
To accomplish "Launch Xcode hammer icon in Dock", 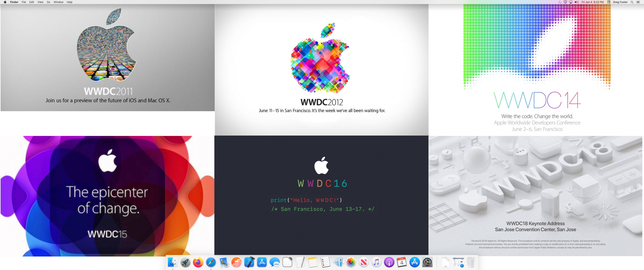I will 249,262.
